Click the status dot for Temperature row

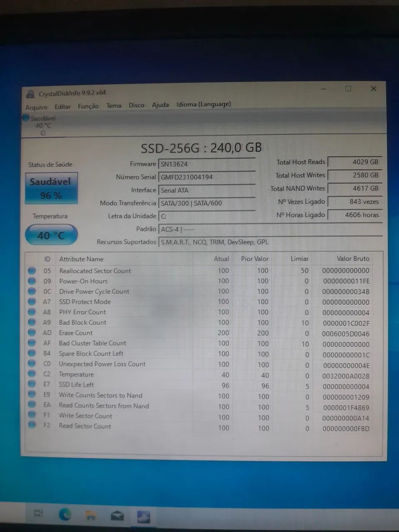pyautogui.click(x=32, y=374)
